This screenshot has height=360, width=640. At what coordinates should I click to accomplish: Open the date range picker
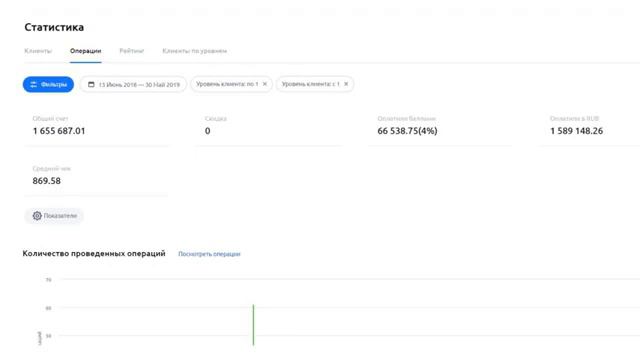[133, 84]
